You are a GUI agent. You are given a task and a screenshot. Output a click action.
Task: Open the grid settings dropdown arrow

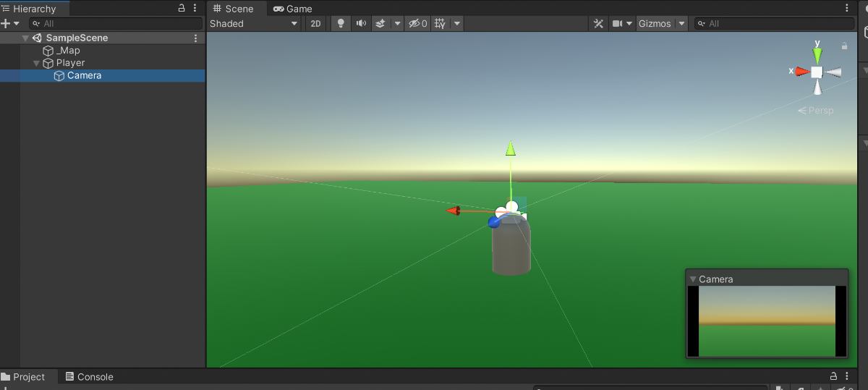pyautogui.click(x=456, y=23)
